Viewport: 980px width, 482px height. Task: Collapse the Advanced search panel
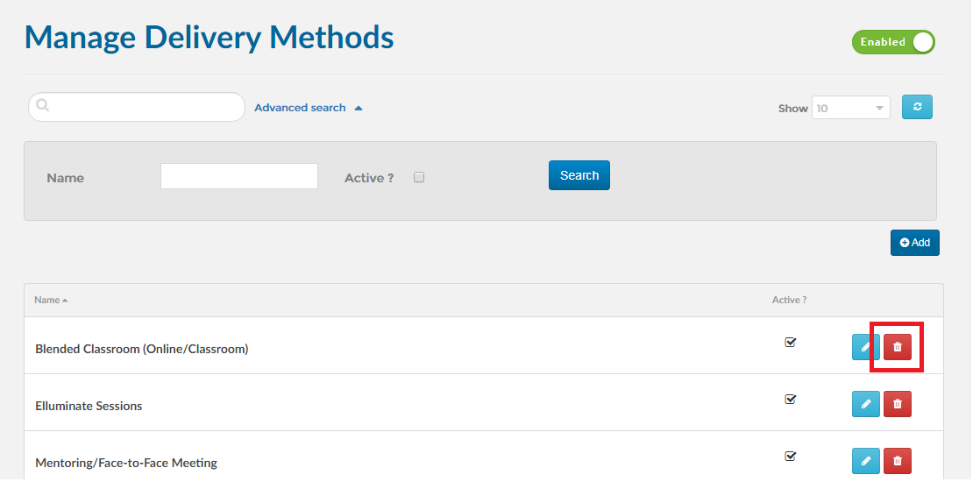(308, 108)
